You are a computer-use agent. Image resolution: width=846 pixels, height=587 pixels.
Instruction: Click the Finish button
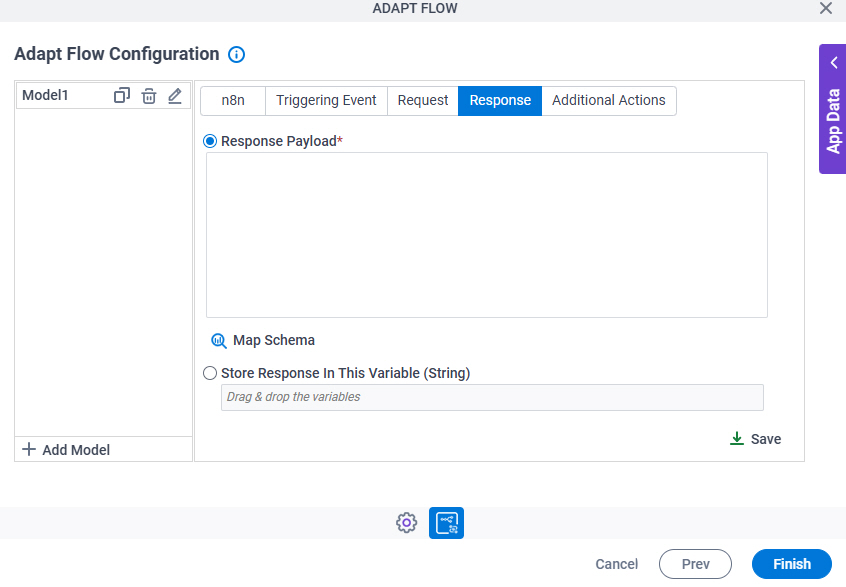[x=792, y=564]
